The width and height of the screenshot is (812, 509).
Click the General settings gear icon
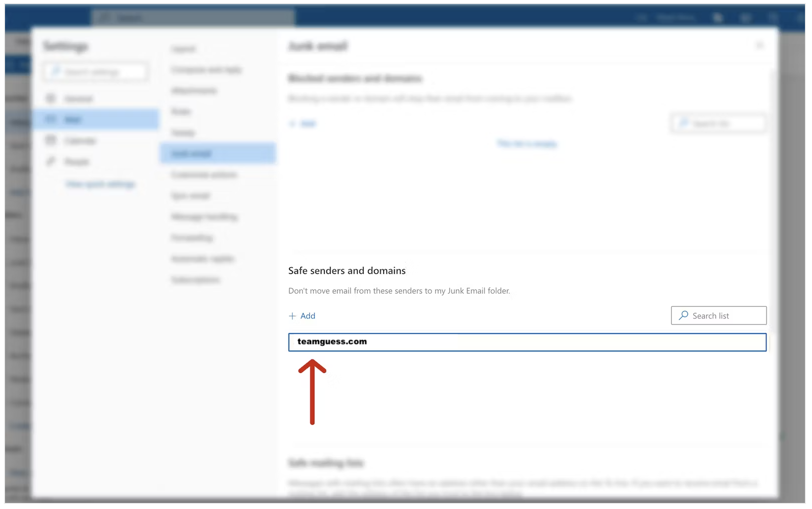(50, 98)
